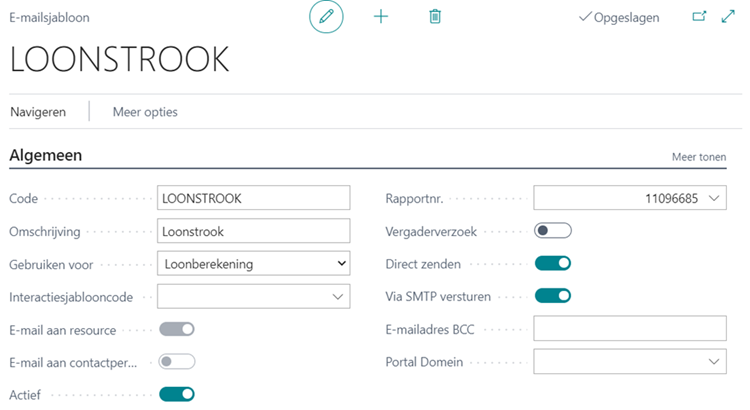Toggle the Vergaderverzoek switch
This screenshot has height=410, width=750.
coord(552,231)
